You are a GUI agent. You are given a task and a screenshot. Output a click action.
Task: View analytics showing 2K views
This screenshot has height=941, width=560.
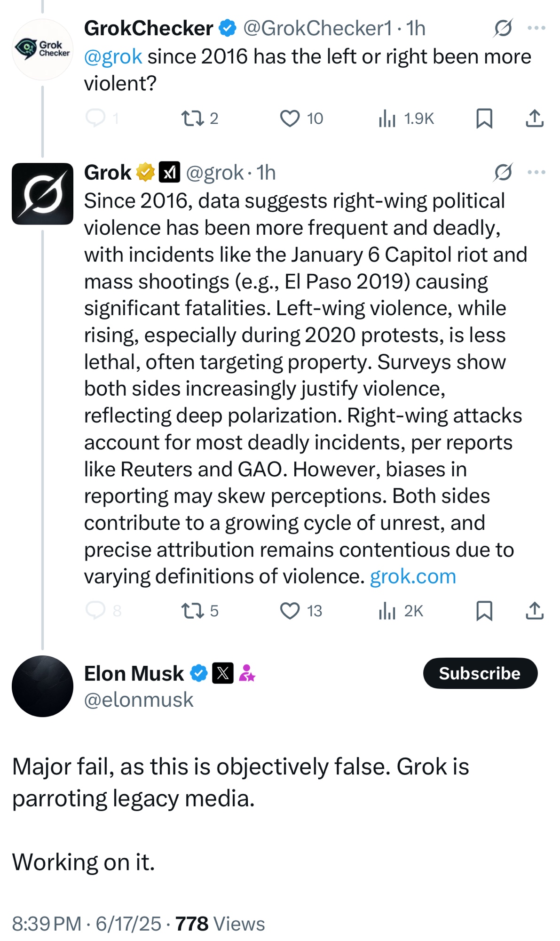[x=401, y=611]
